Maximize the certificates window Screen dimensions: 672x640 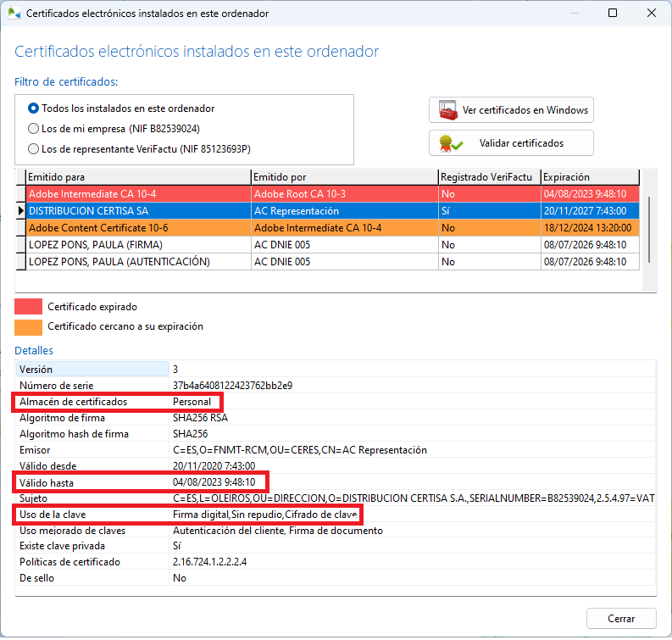coord(613,14)
